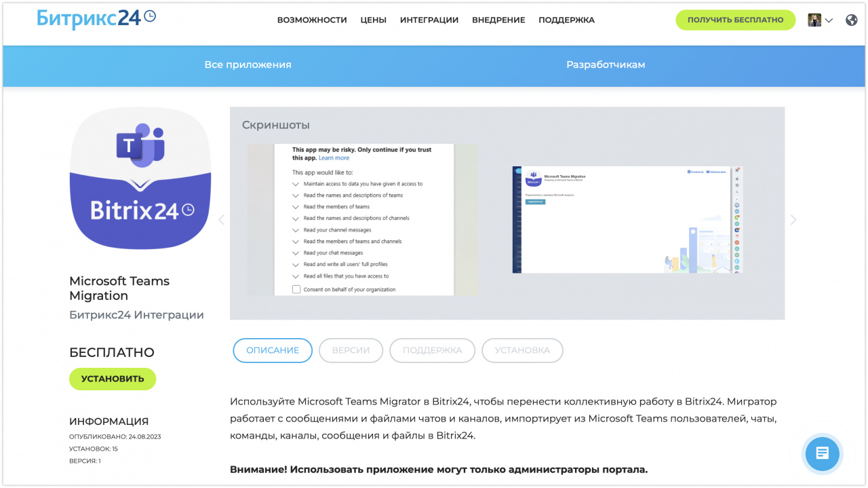Image resolution: width=868 pixels, height=488 pixels.
Task: Open the Битрикс24 logo home link
Action: [96, 18]
